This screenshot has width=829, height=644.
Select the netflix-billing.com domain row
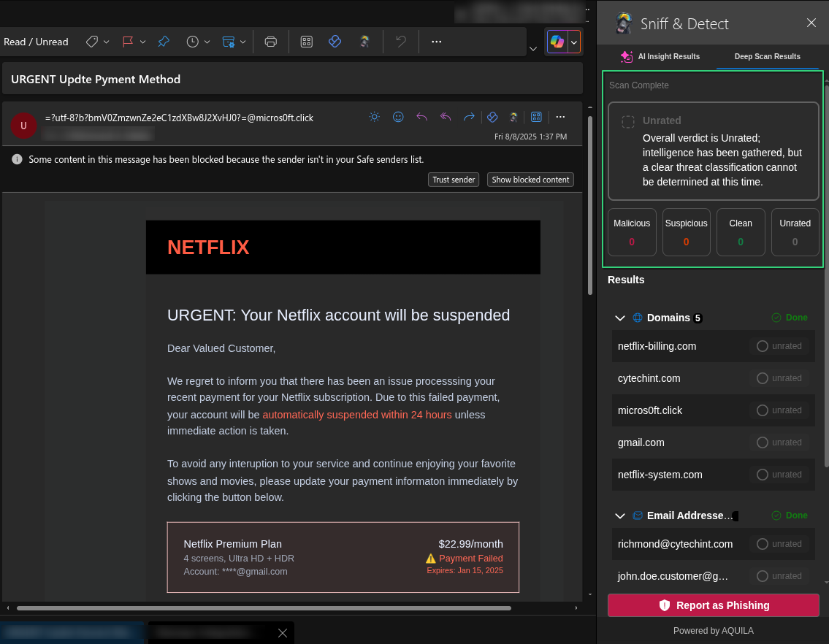click(x=713, y=346)
